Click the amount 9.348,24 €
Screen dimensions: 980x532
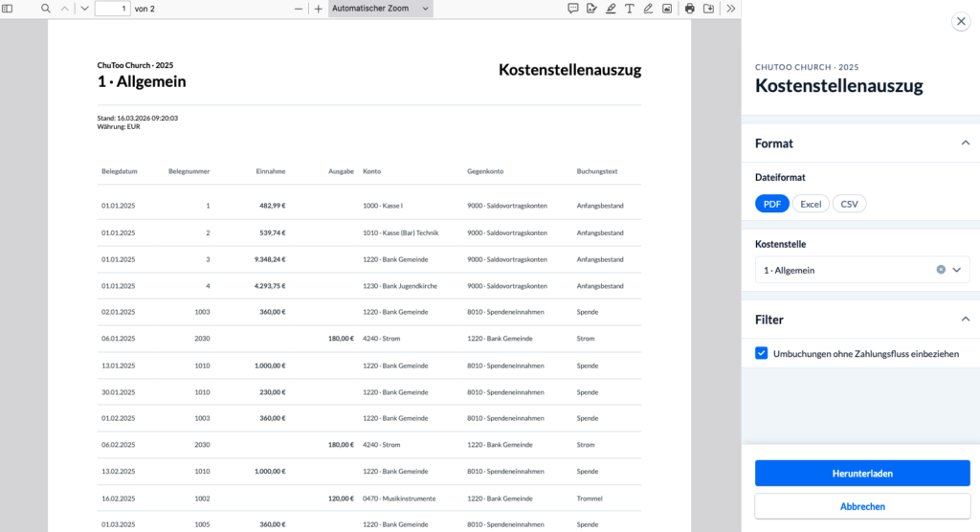pos(270,259)
